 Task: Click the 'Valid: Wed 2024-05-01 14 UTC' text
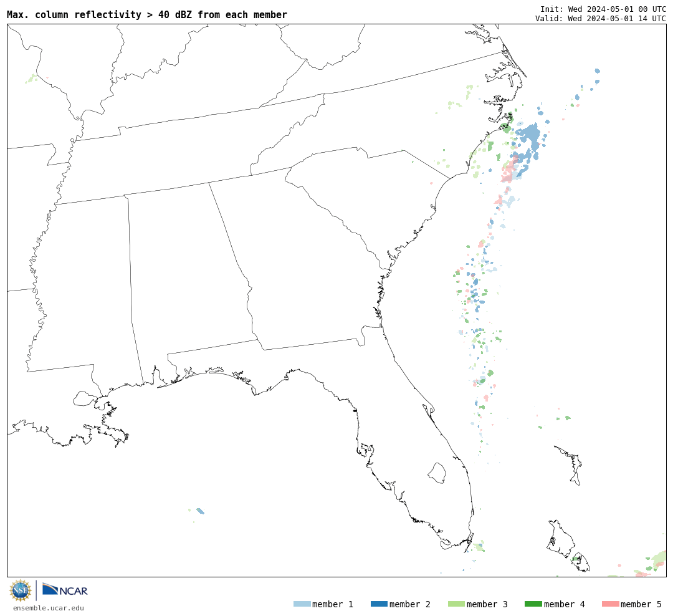click(601, 19)
